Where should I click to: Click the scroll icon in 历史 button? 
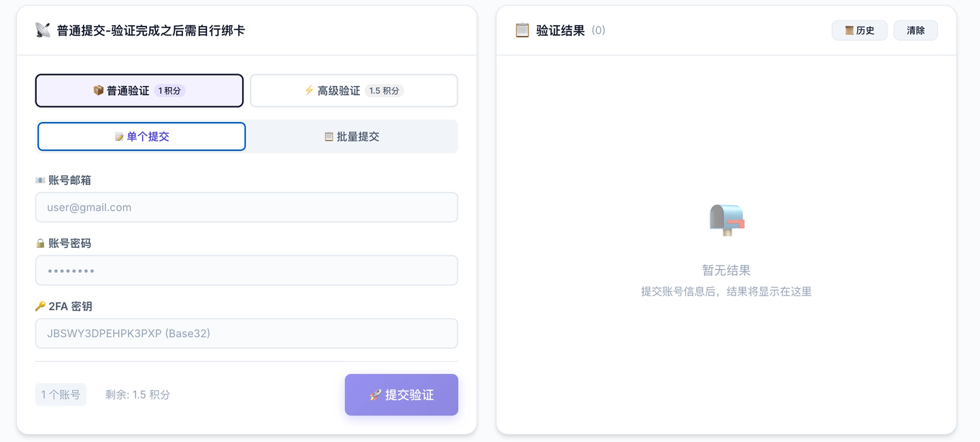(x=849, y=31)
